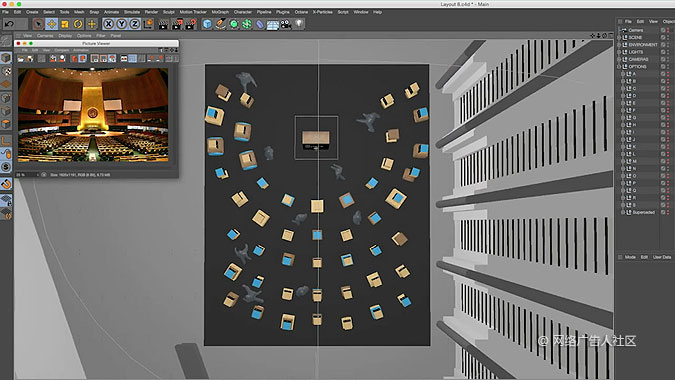
Task: Expand the CAMERAS null
Action: (619, 59)
